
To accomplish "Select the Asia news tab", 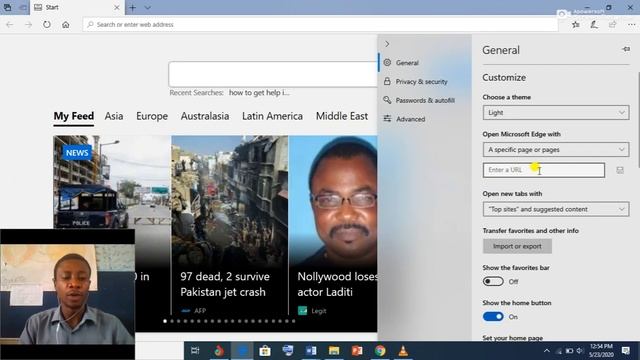I will click(114, 116).
